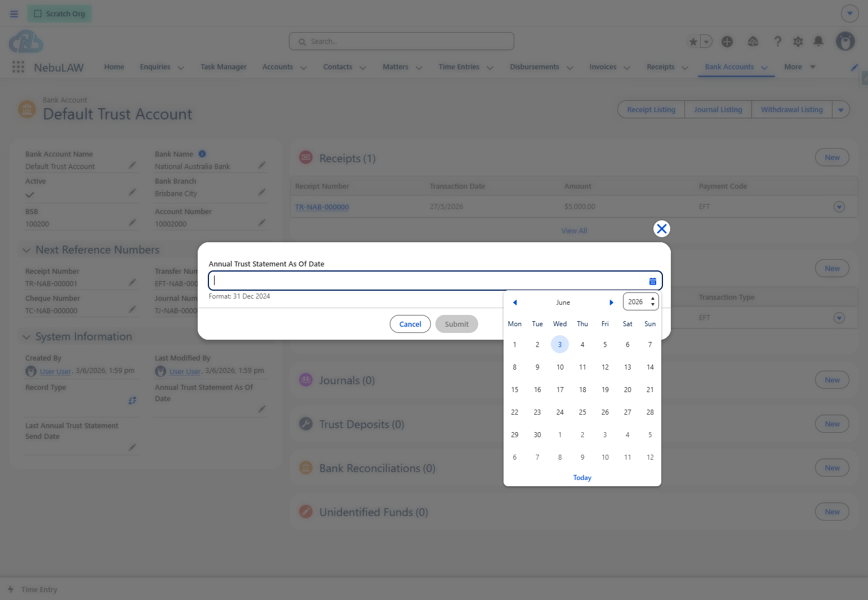Open the user profile avatar
868x600 pixels.
[845, 41]
